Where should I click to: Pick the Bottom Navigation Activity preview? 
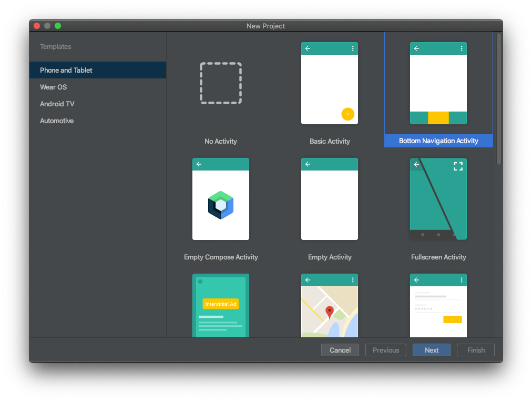click(438, 83)
